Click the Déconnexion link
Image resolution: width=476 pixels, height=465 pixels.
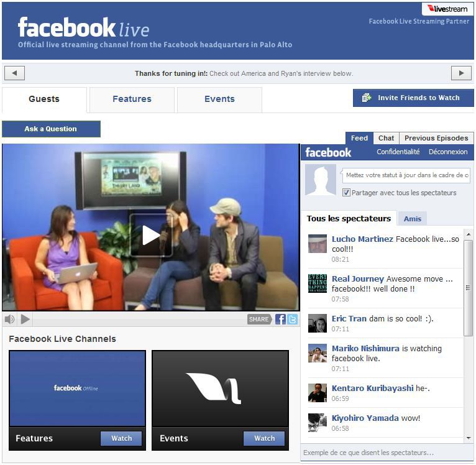click(448, 152)
